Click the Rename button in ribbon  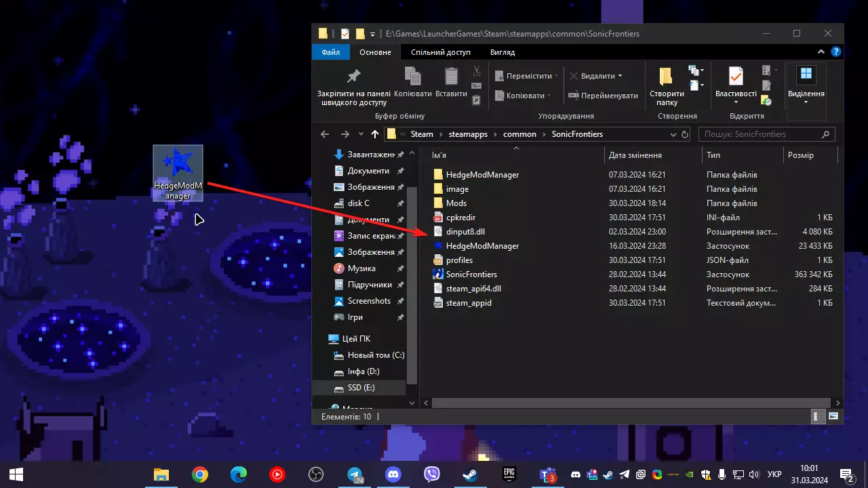pyautogui.click(x=603, y=96)
